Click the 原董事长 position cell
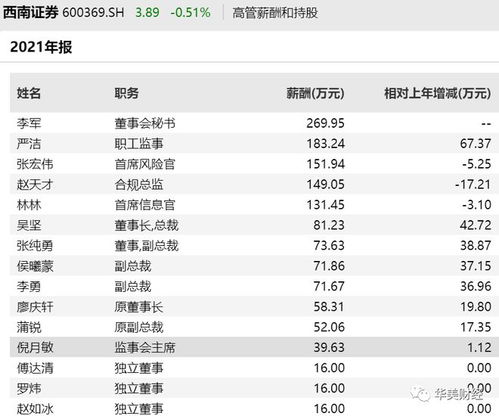 click(139, 307)
